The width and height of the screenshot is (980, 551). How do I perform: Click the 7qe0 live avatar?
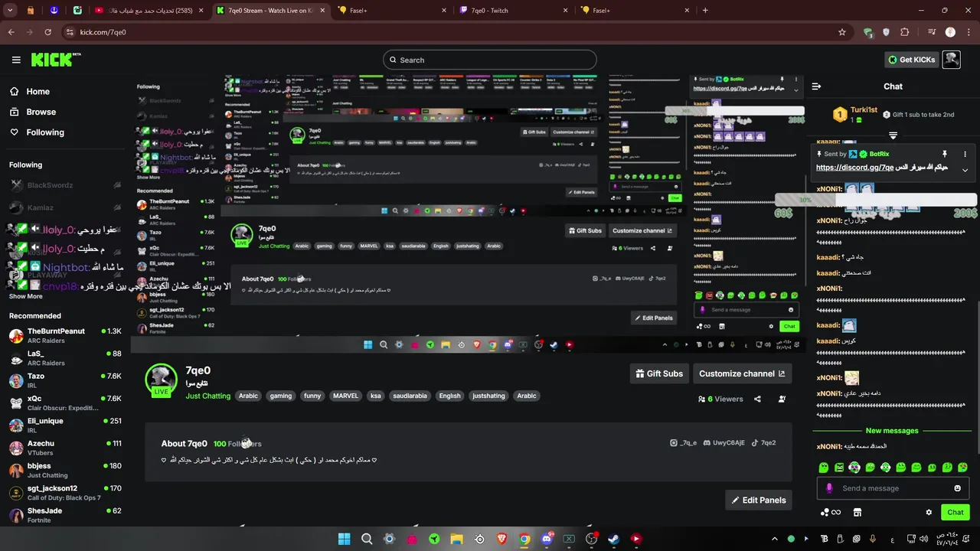(x=161, y=380)
